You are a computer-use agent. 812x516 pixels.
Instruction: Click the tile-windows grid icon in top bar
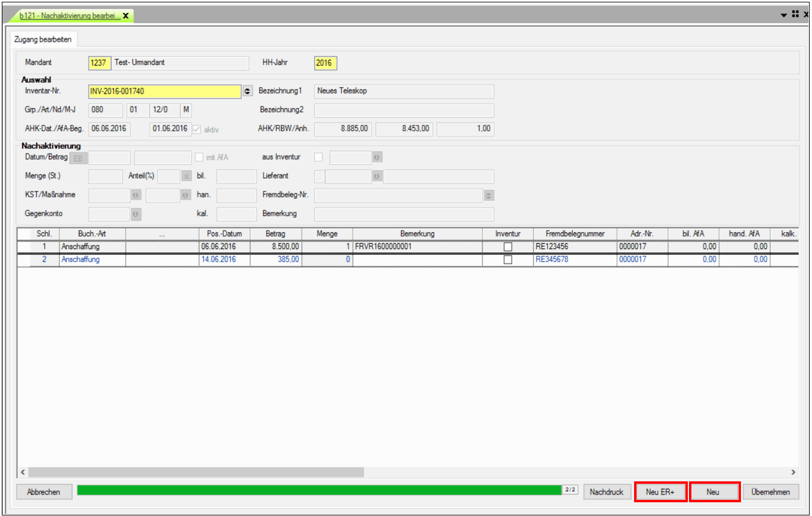(795, 14)
